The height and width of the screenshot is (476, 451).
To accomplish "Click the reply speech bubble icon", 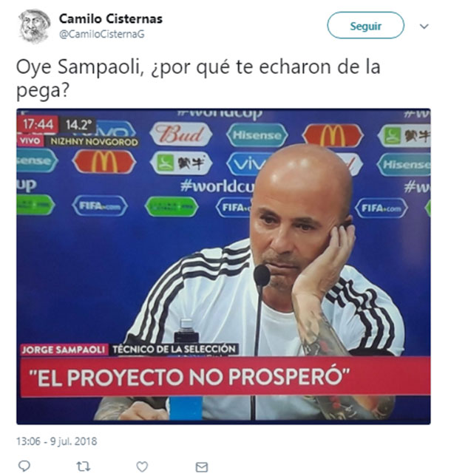I will click(x=24, y=466).
